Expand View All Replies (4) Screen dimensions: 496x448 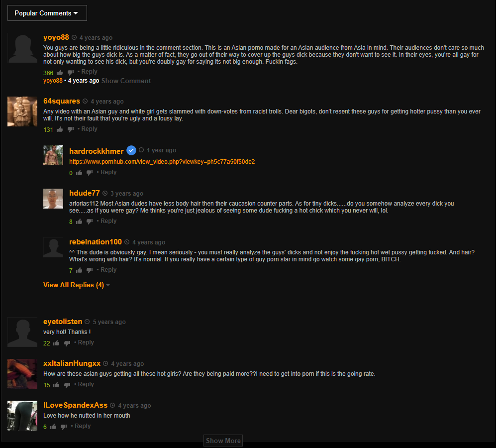[x=77, y=285]
